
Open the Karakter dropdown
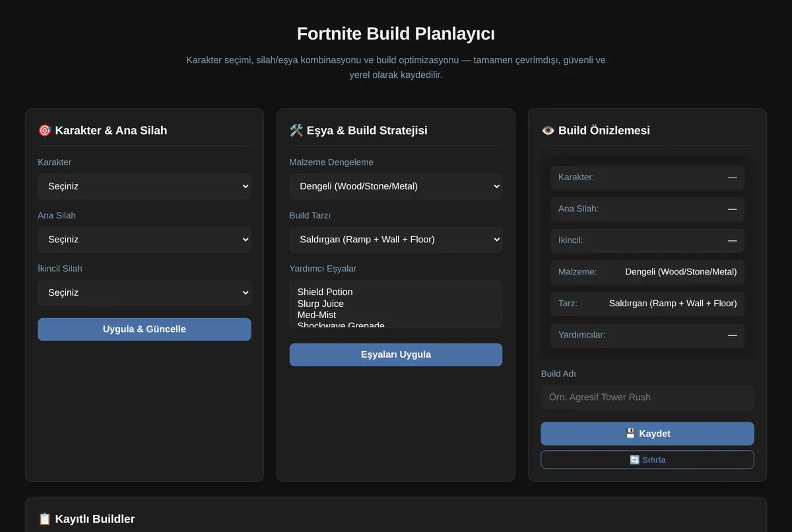144,186
